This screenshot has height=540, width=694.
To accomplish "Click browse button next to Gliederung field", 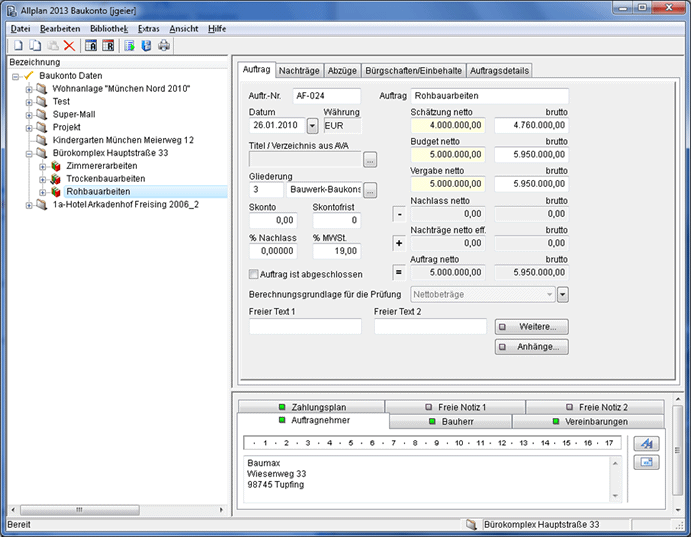I will pos(370,190).
